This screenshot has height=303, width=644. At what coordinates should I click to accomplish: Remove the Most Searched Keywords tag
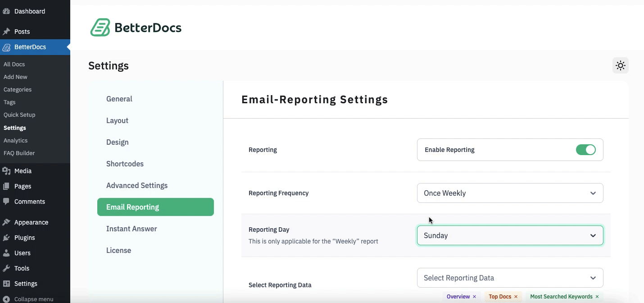pyautogui.click(x=597, y=297)
